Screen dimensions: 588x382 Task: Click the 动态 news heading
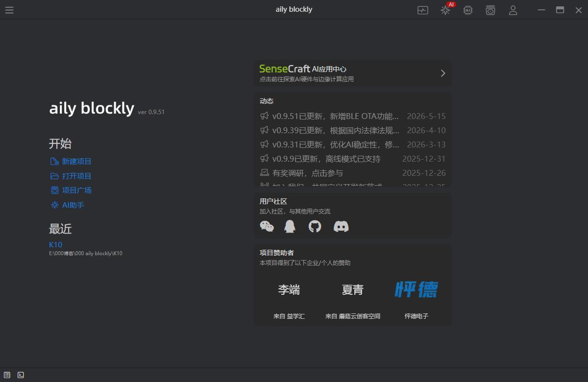267,101
